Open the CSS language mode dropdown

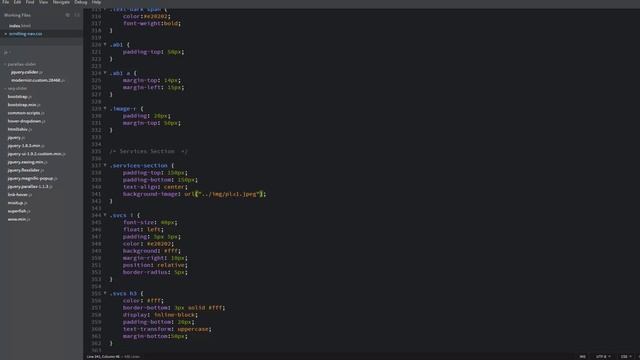click(626, 357)
